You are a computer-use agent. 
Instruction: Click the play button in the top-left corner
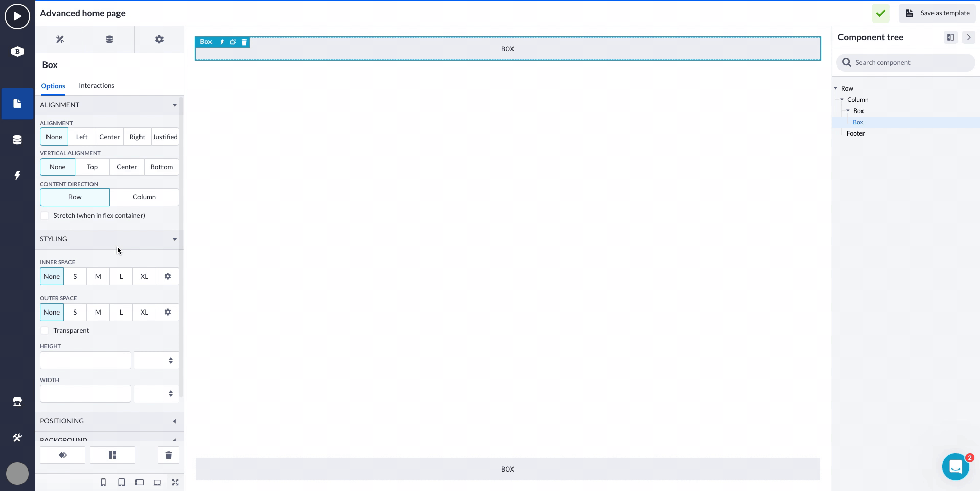point(17,16)
